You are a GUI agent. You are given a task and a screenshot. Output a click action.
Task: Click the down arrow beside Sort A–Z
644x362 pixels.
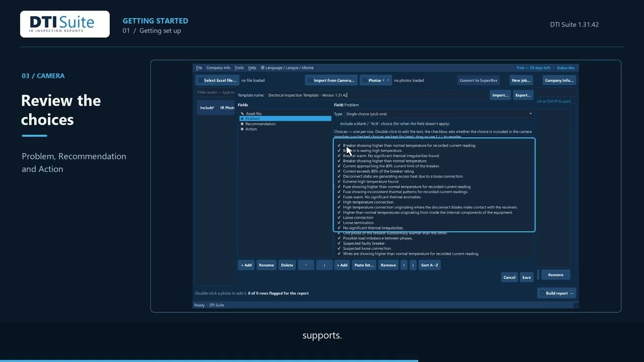(x=413, y=265)
